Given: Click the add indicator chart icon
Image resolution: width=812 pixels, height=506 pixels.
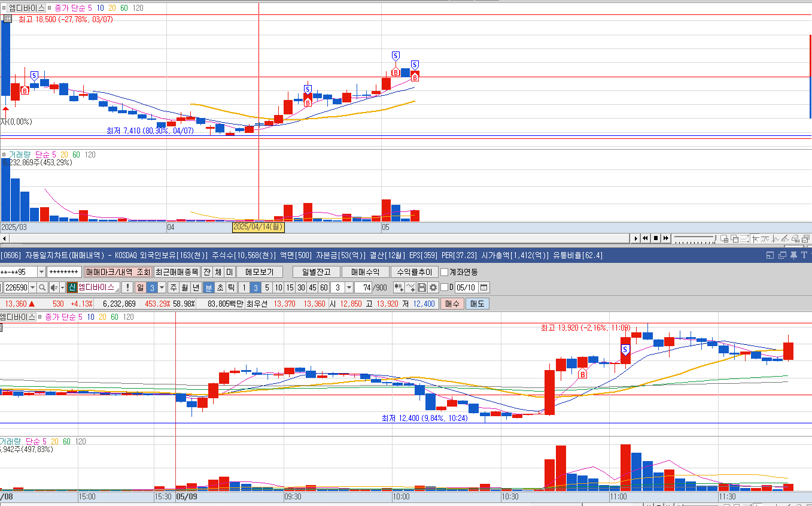Looking at the screenshot, I should pos(398,287).
